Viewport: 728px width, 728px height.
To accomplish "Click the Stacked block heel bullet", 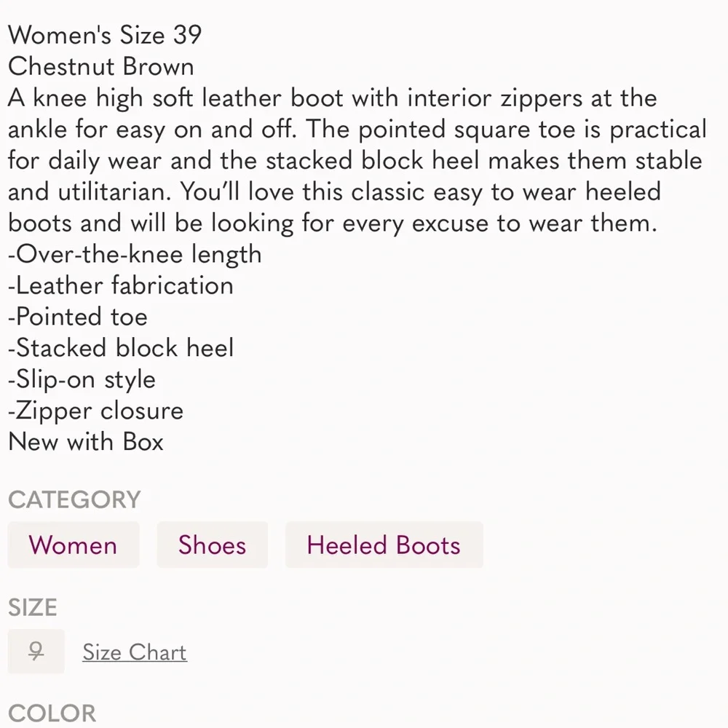I will tap(121, 348).
